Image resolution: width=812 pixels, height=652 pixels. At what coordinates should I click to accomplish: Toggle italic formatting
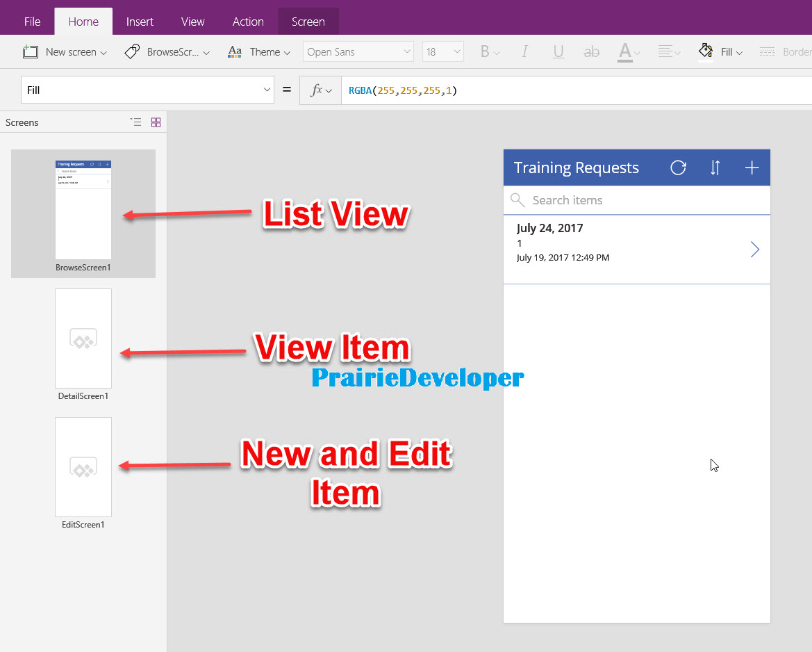pos(524,52)
